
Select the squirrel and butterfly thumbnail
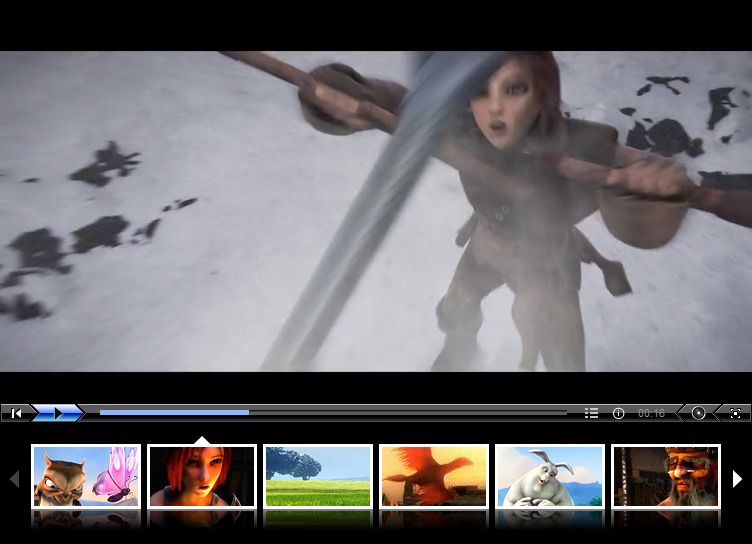click(86, 476)
